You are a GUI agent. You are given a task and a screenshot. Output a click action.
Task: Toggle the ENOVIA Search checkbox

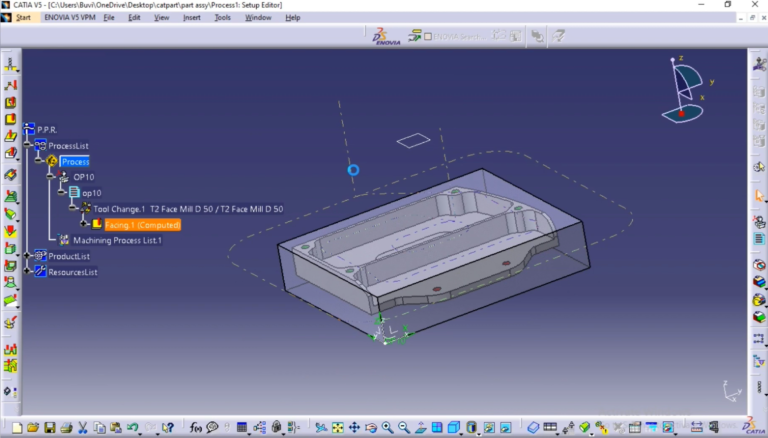428,36
